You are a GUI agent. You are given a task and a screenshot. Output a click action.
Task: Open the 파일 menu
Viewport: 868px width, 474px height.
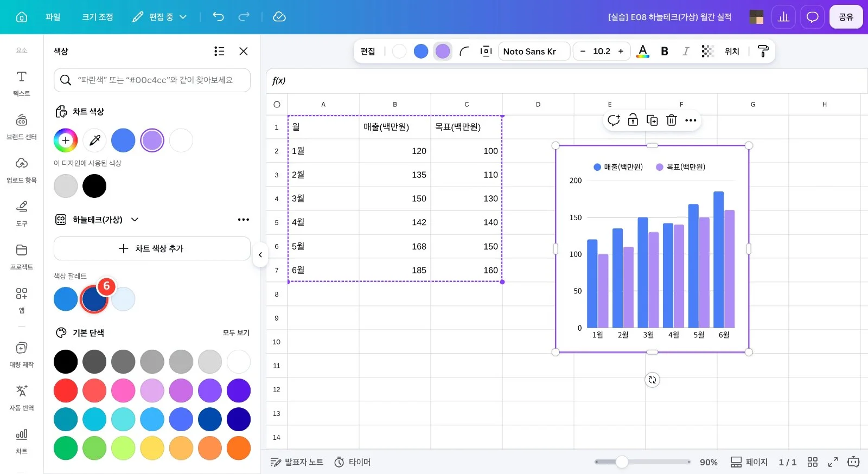[53, 17]
